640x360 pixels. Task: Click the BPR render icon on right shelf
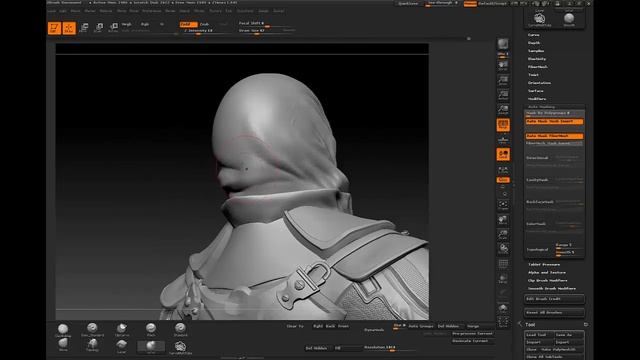503,44
